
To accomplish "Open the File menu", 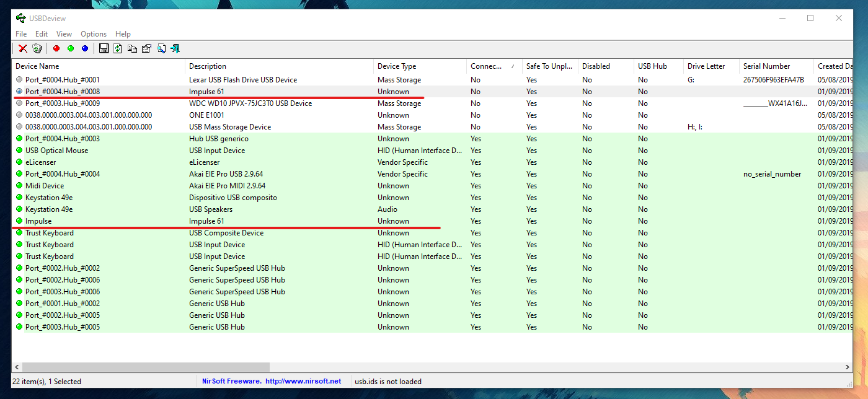I will coord(21,33).
